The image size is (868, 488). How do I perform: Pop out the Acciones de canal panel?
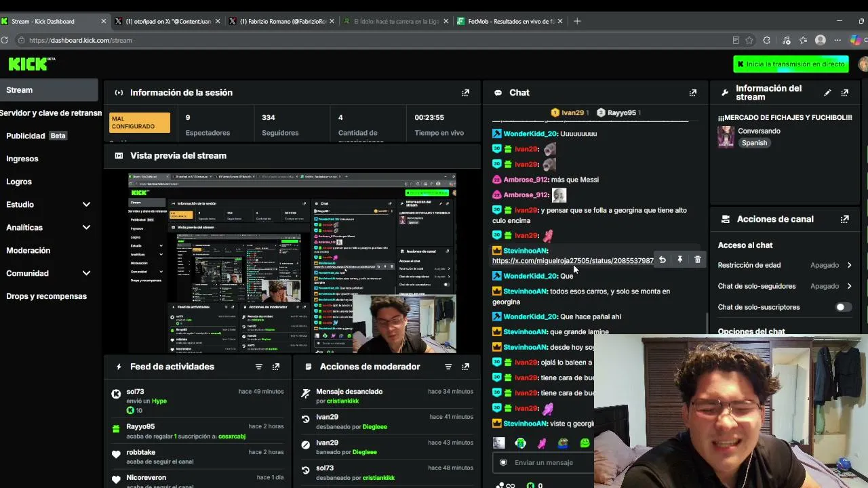pos(844,220)
